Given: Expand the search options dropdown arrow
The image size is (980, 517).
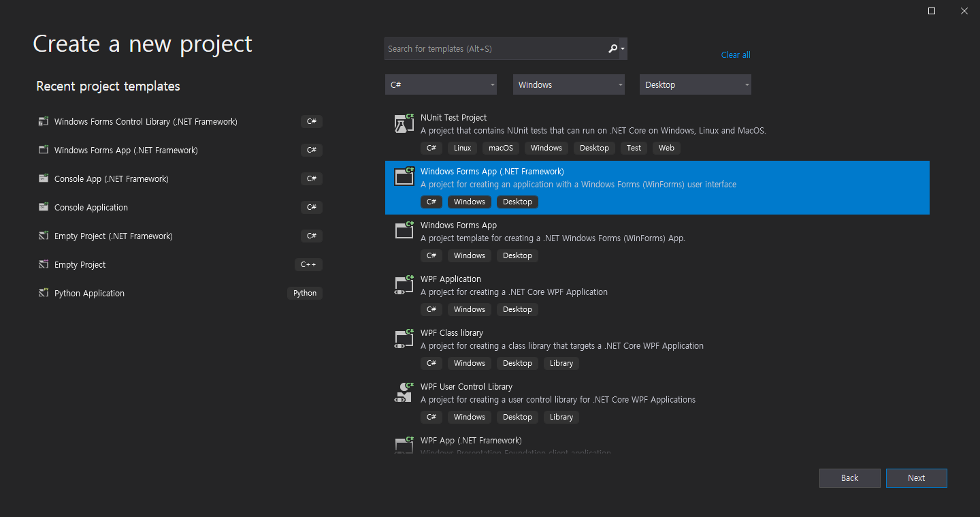Looking at the screenshot, I should point(623,49).
